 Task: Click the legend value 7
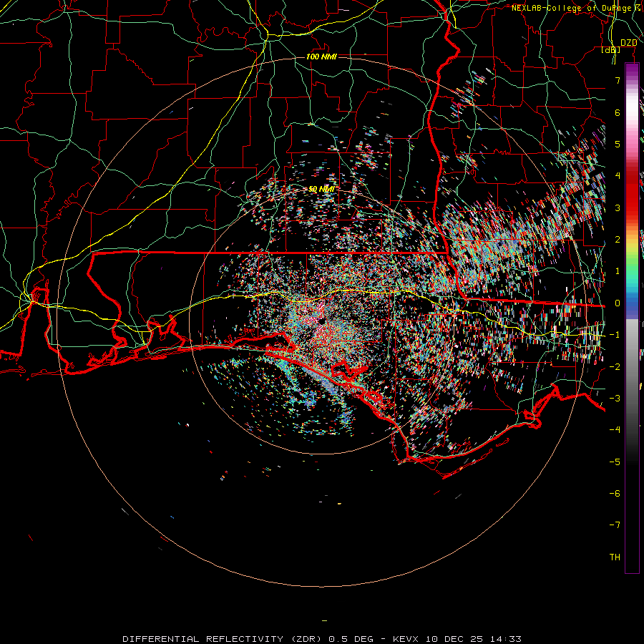pyautogui.click(x=618, y=80)
